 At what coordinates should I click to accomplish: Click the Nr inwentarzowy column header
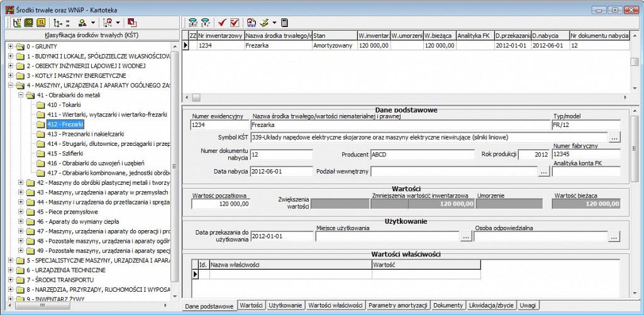(x=221, y=36)
